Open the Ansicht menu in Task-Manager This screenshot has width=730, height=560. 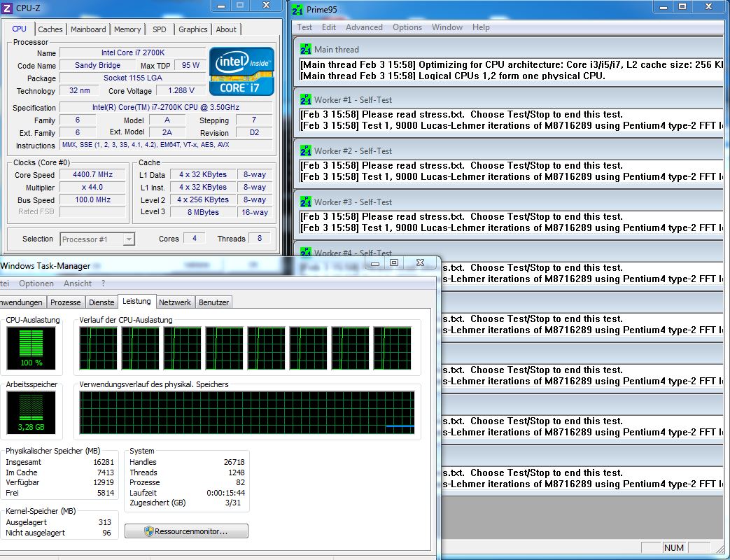pyautogui.click(x=78, y=283)
